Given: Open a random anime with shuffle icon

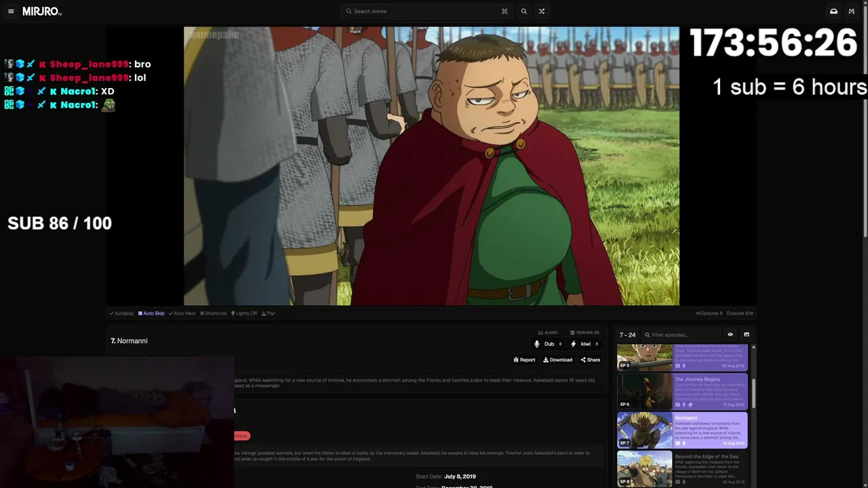Looking at the screenshot, I should pos(541,12).
